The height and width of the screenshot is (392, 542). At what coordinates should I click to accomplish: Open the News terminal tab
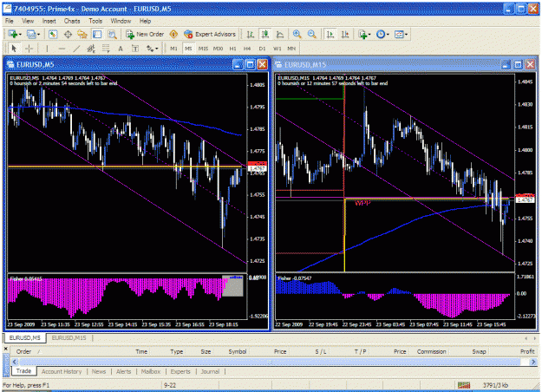(99, 371)
